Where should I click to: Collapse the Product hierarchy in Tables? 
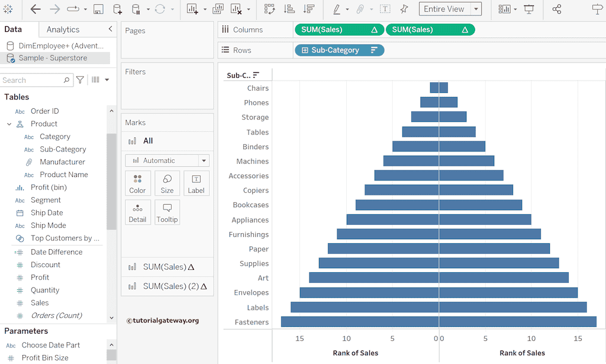click(9, 124)
